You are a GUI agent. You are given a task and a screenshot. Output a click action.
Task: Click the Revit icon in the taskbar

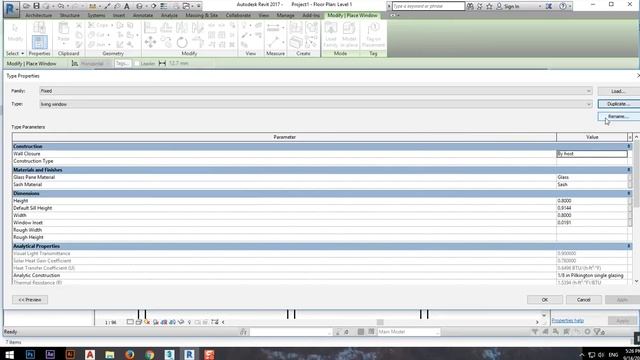(189, 354)
